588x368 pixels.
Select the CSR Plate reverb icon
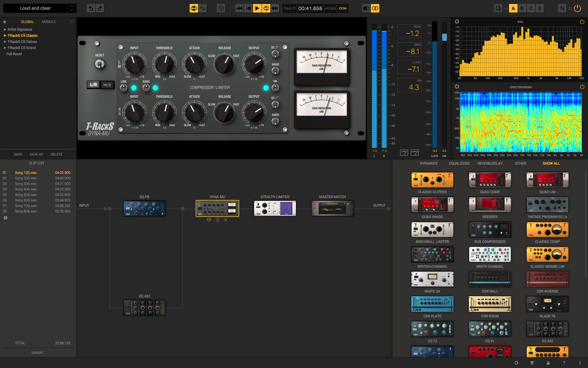point(432,304)
